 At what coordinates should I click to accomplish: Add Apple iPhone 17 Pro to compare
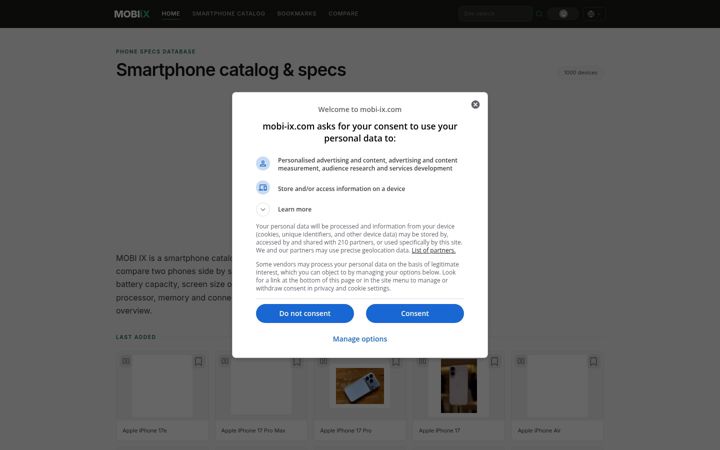click(323, 361)
